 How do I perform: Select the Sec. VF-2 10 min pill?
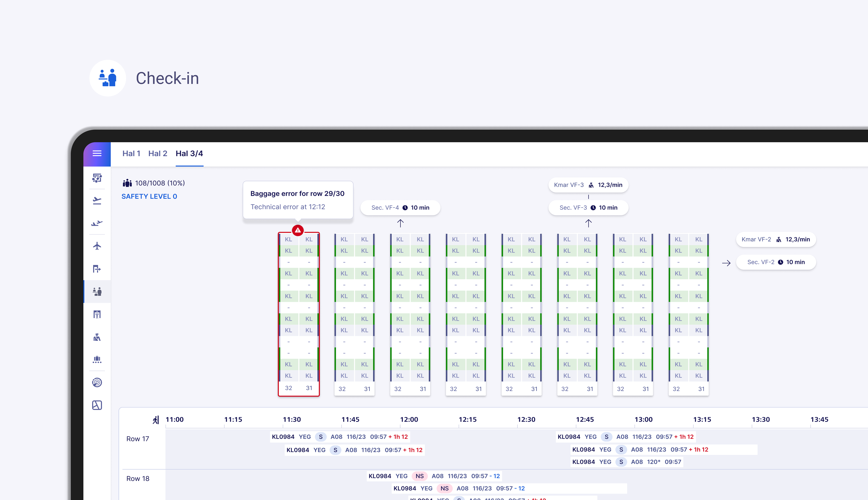pos(776,262)
